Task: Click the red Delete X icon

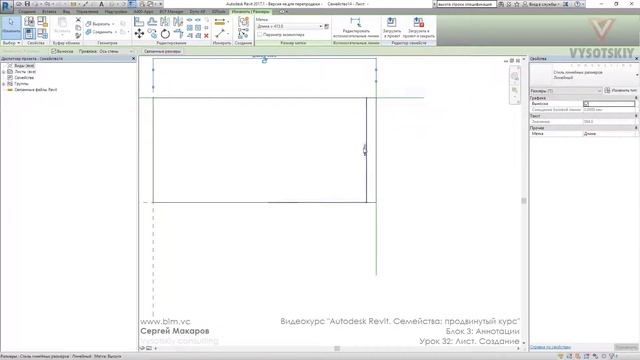Action: (206, 36)
